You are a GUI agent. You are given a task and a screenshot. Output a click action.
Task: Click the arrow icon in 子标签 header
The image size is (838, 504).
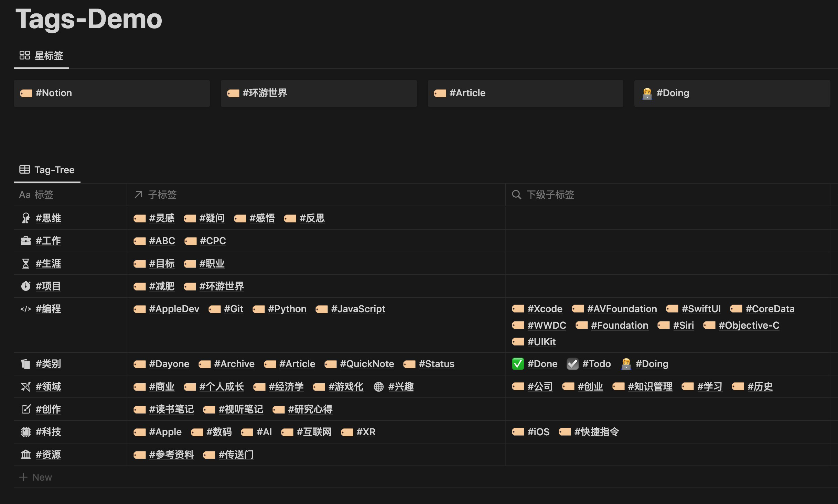(x=138, y=195)
